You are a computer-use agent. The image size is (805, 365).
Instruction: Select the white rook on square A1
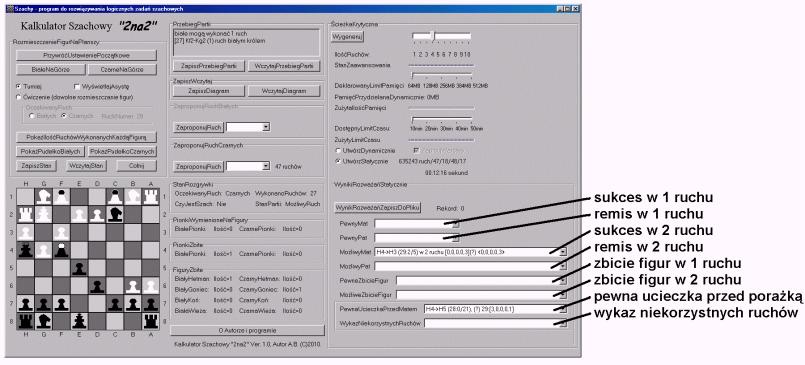[x=151, y=196]
